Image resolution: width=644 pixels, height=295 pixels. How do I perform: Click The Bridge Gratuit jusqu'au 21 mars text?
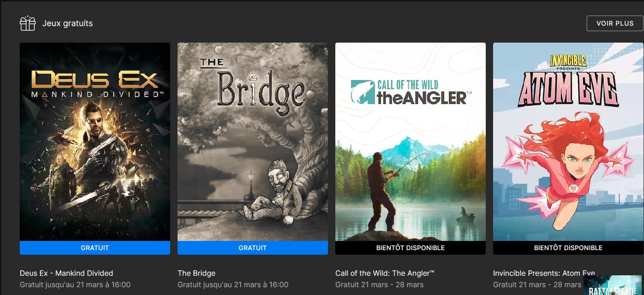point(233,285)
